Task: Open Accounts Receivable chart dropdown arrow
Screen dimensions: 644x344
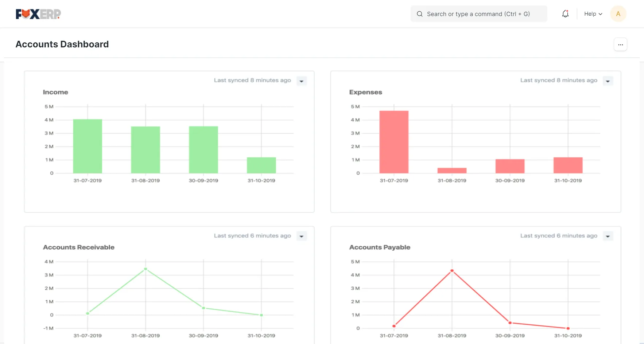Action: point(302,236)
